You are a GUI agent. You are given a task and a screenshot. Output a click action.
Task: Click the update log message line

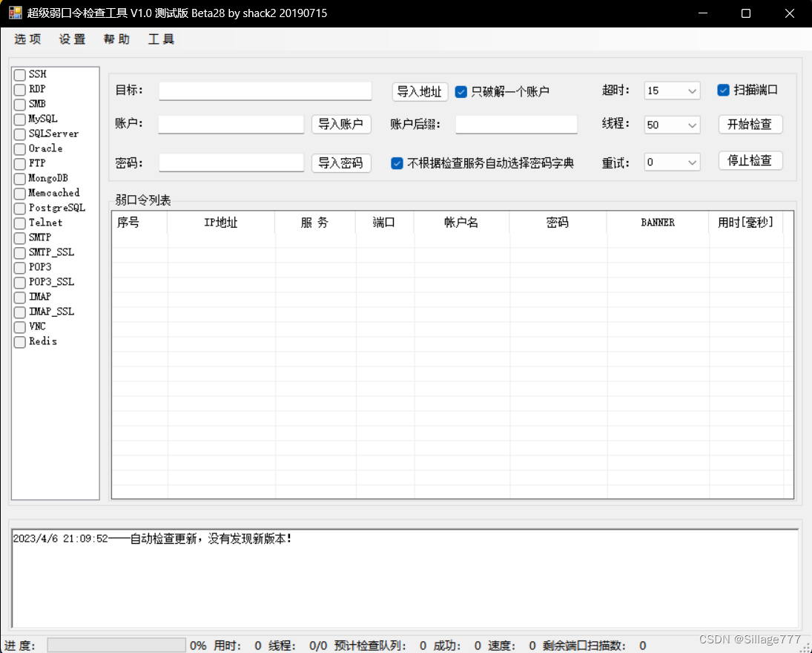click(152, 539)
